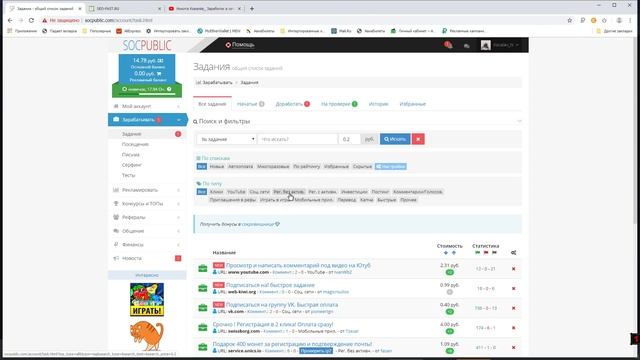Click the green progress bar under the balance
This screenshot has width=640, height=360.
coord(147,94)
